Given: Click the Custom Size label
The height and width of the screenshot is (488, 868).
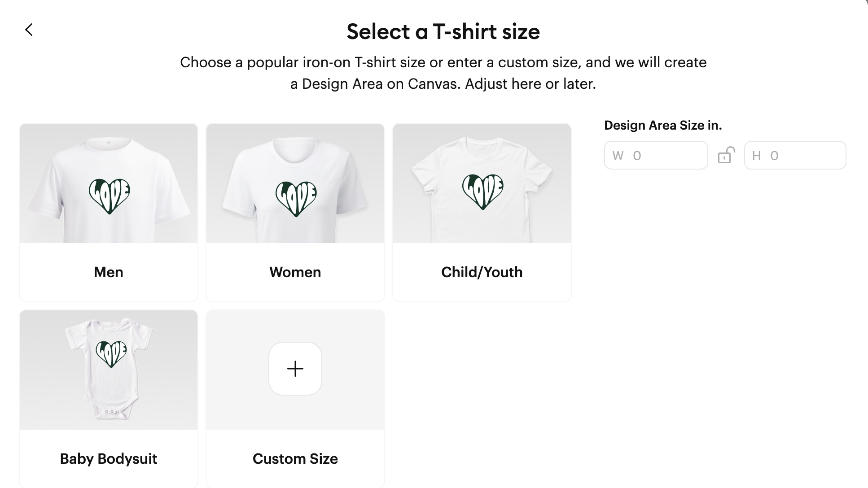Looking at the screenshot, I should pos(295,459).
